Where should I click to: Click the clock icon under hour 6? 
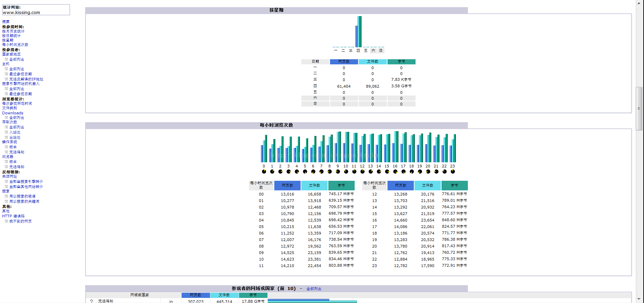click(313, 172)
